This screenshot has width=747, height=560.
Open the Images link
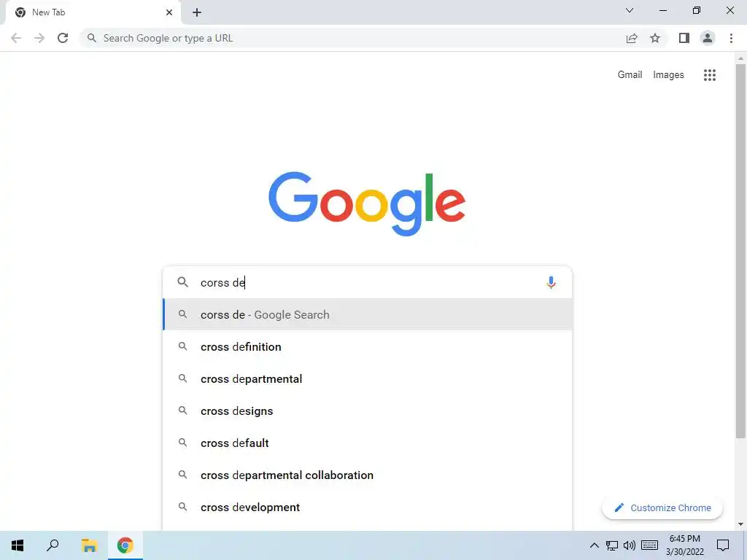[668, 75]
